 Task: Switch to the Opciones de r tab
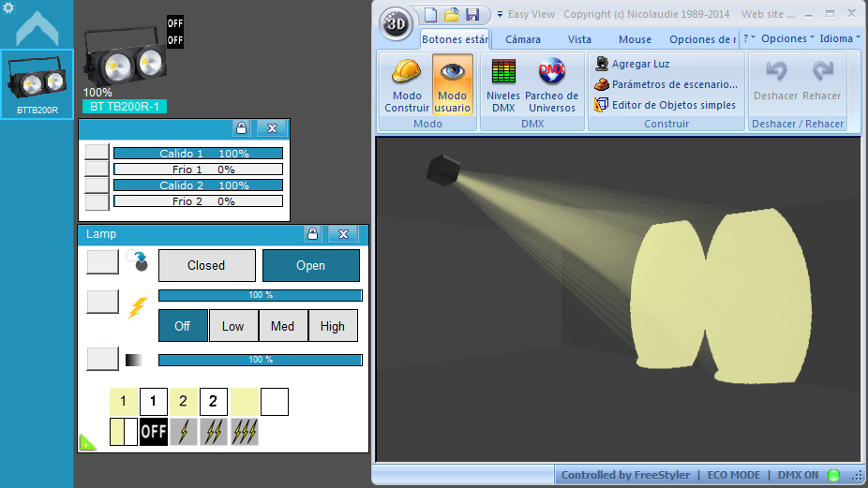click(x=702, y=39)
